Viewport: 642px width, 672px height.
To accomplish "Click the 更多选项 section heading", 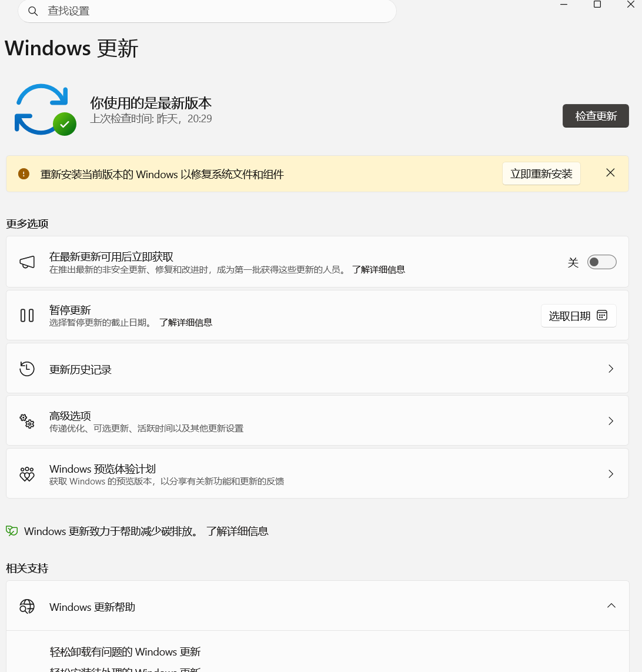I will [x=27, y=224].
